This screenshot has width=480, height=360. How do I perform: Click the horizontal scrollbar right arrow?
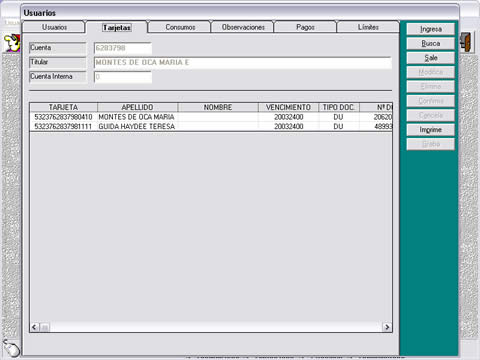(387, 327)
